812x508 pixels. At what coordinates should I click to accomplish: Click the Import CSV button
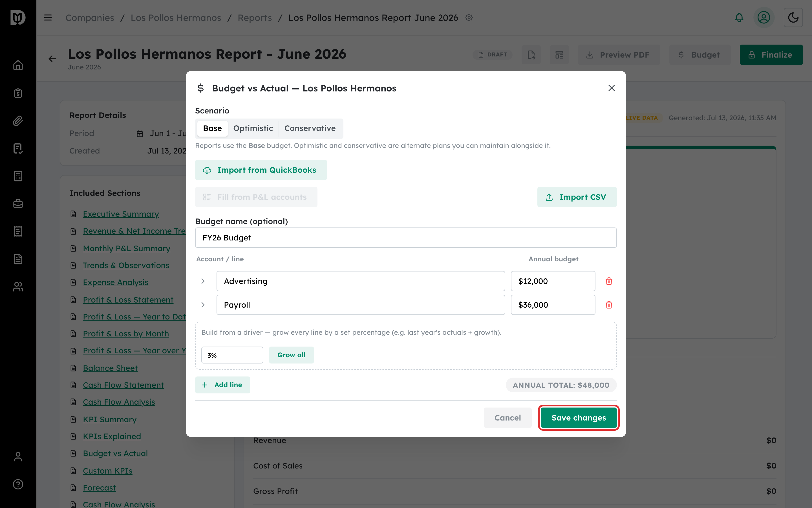577,197
